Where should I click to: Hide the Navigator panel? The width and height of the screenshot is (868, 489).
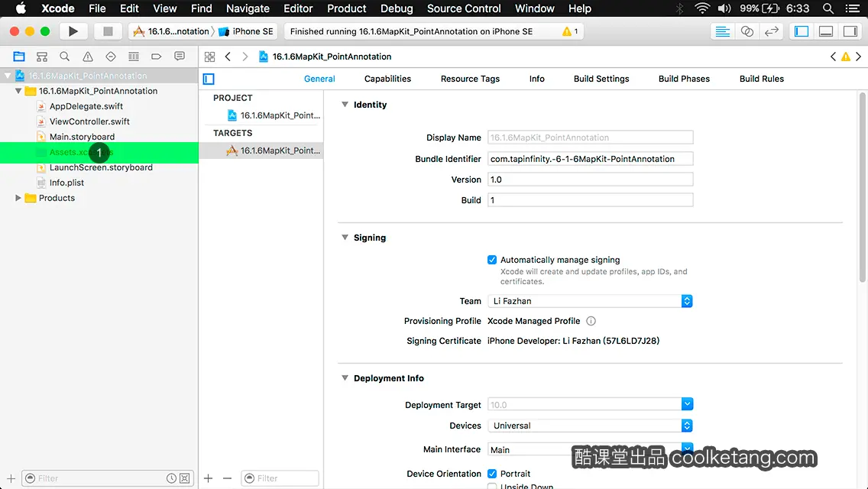pos(802,31)
